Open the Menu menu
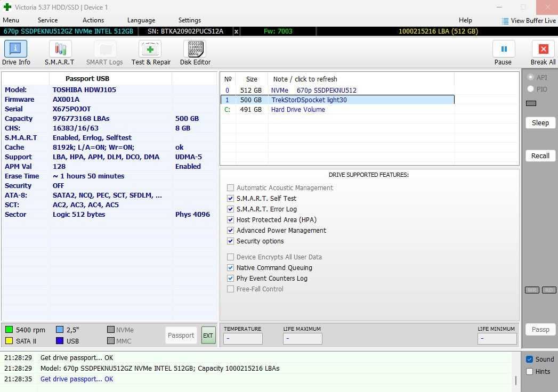The image size is (558, 392). (11, 20)
